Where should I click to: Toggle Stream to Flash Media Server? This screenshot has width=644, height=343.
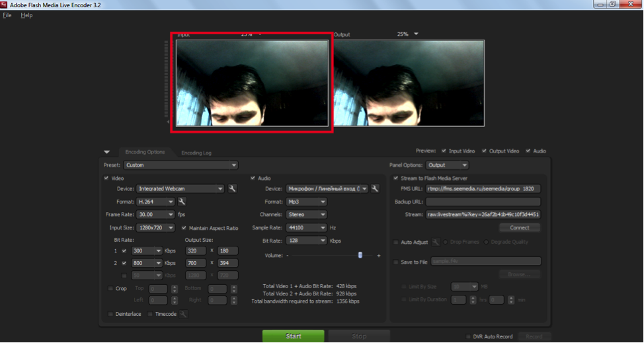pos(395,178)
